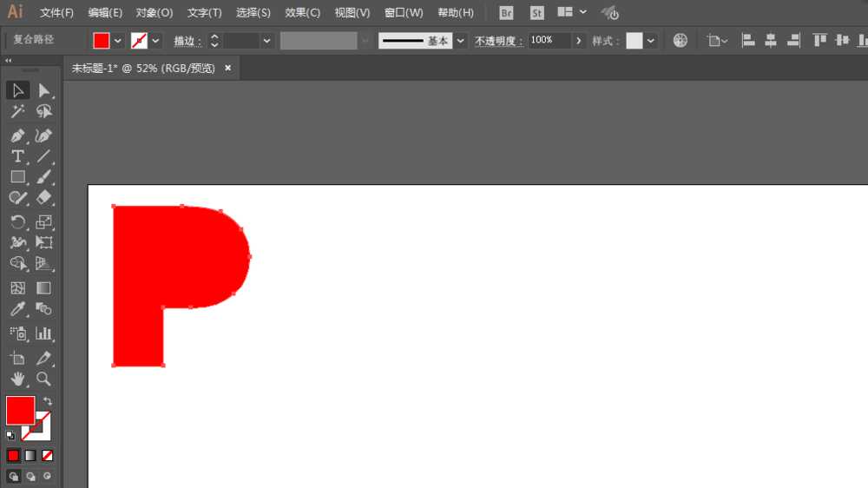Select the Magic Wand tool
868x488 pixels.
(17, 112)
